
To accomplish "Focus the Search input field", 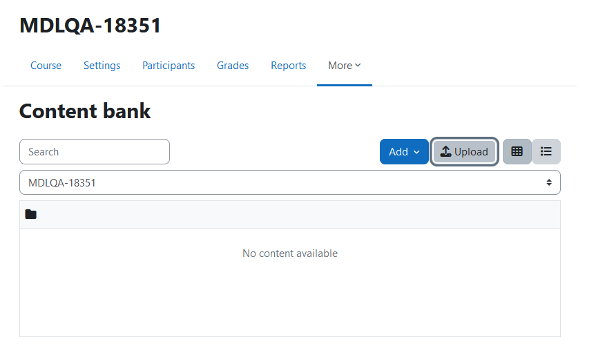I will 95,152.
